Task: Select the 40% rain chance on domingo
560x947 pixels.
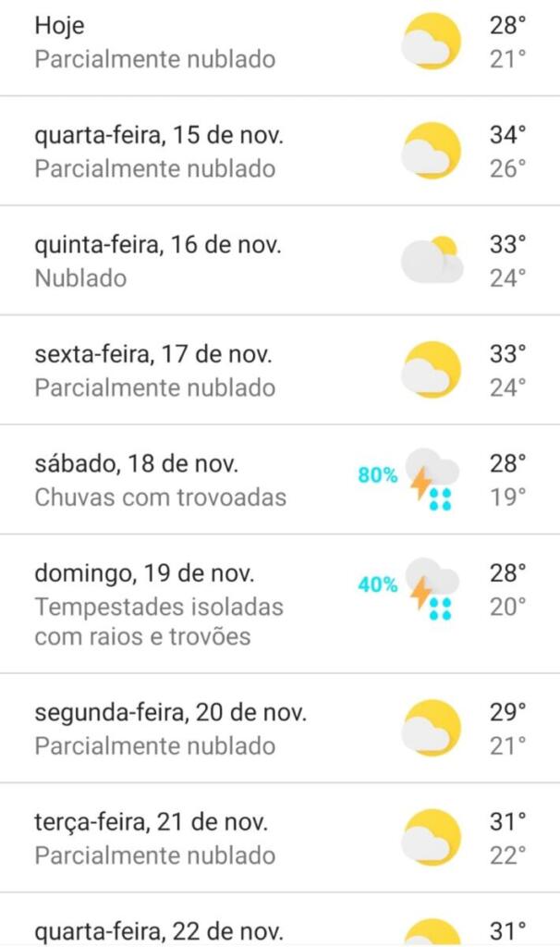Action: pos(378,585)
